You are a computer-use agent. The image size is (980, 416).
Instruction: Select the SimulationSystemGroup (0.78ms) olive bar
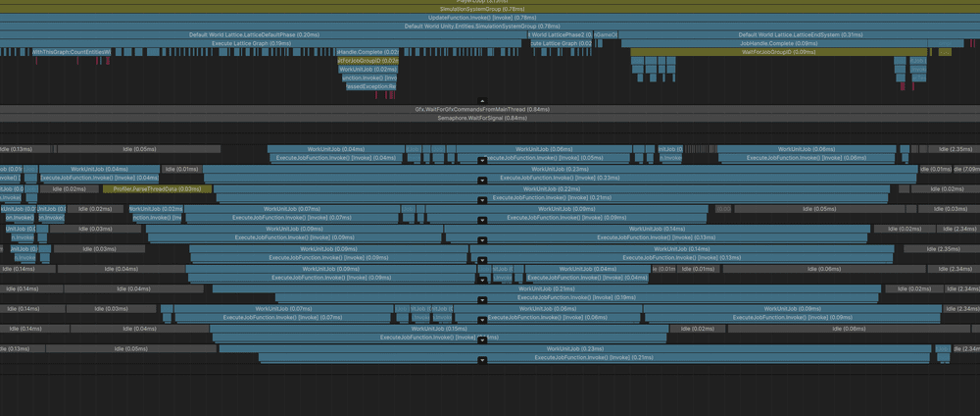coord(490,10)
